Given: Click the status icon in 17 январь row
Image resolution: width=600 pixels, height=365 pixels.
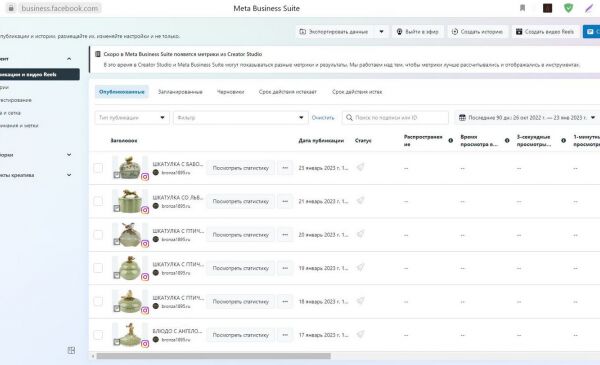Looking at the screenshot, I should coord(360,334).
